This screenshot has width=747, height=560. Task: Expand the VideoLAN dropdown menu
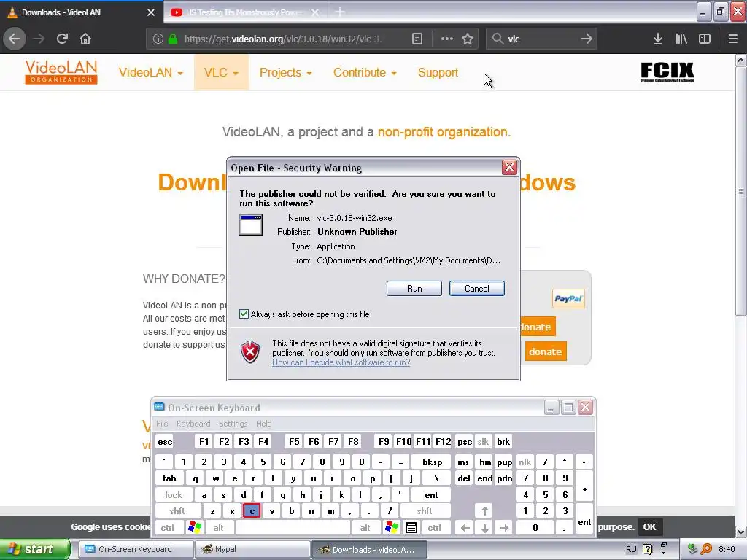pyautogui.click(x=150, y=72)
